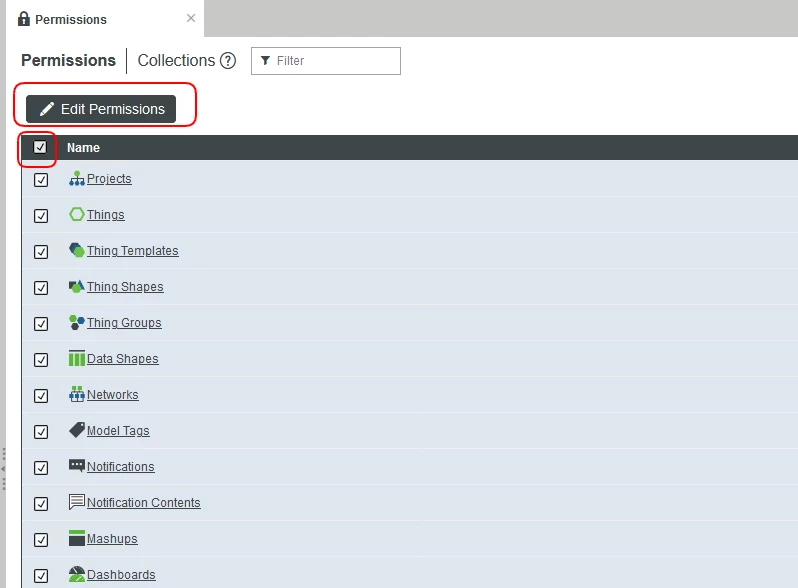Click the Notifications speech bubble icon
Viewport: 798px width, 588px height.
[77, 466]
